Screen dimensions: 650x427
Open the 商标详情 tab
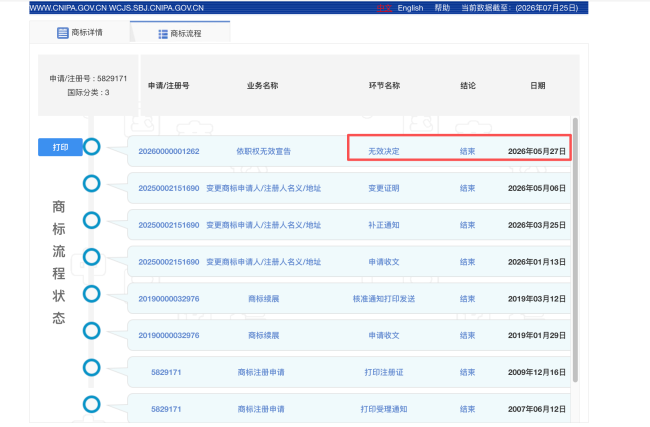pyautogui.click(x=80, y=32)
